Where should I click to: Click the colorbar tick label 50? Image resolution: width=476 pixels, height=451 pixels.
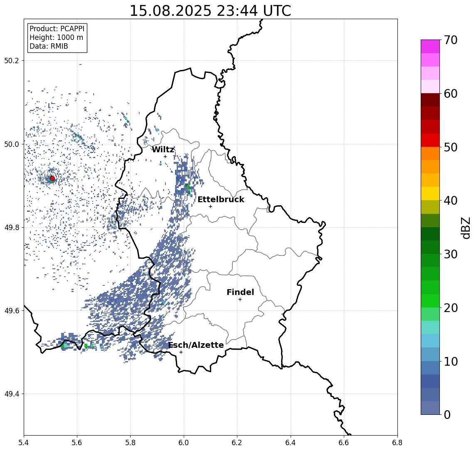[451, 147]
